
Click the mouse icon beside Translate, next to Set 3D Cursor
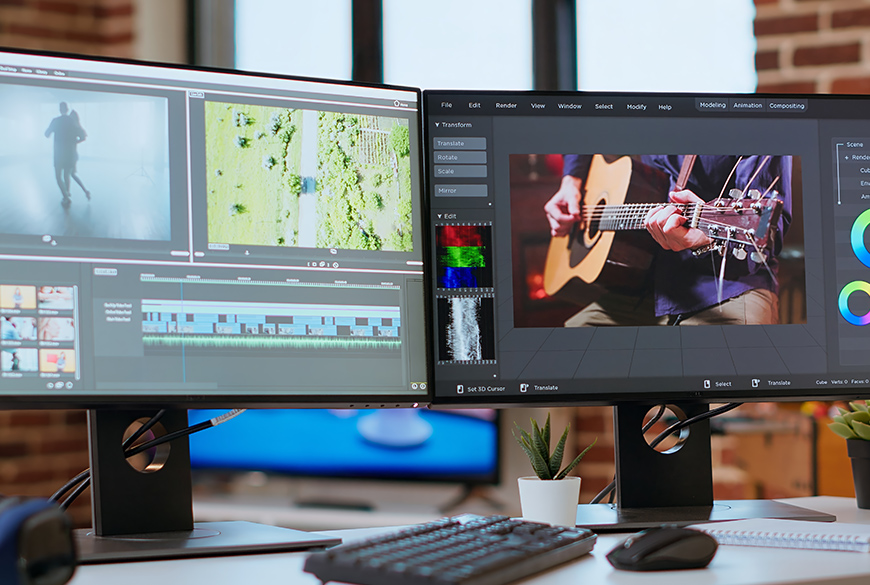524,387
